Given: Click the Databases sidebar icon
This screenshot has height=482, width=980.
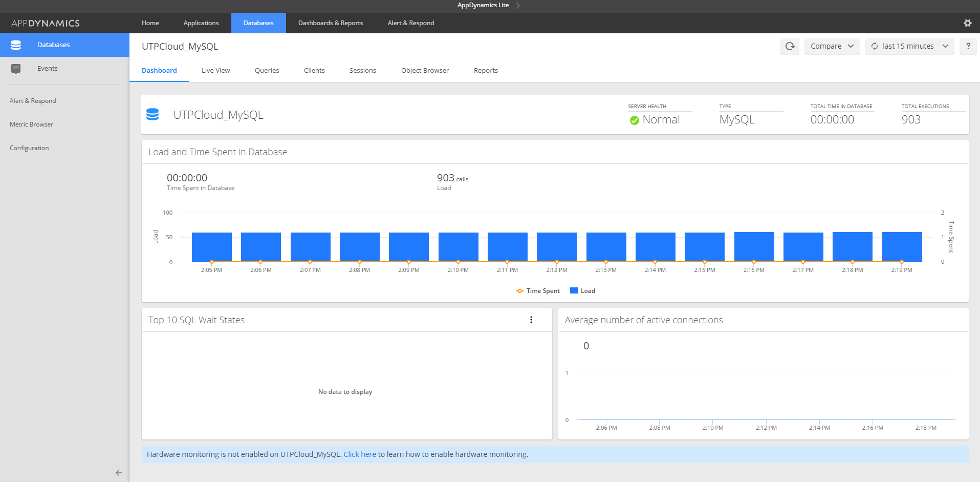Looking at the screenshot, I should (x=16, y=45).
